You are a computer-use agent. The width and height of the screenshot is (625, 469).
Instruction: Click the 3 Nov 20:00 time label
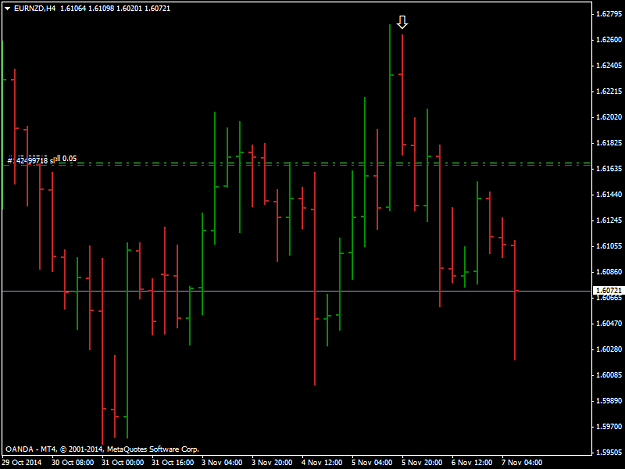(x=272, y=463)
